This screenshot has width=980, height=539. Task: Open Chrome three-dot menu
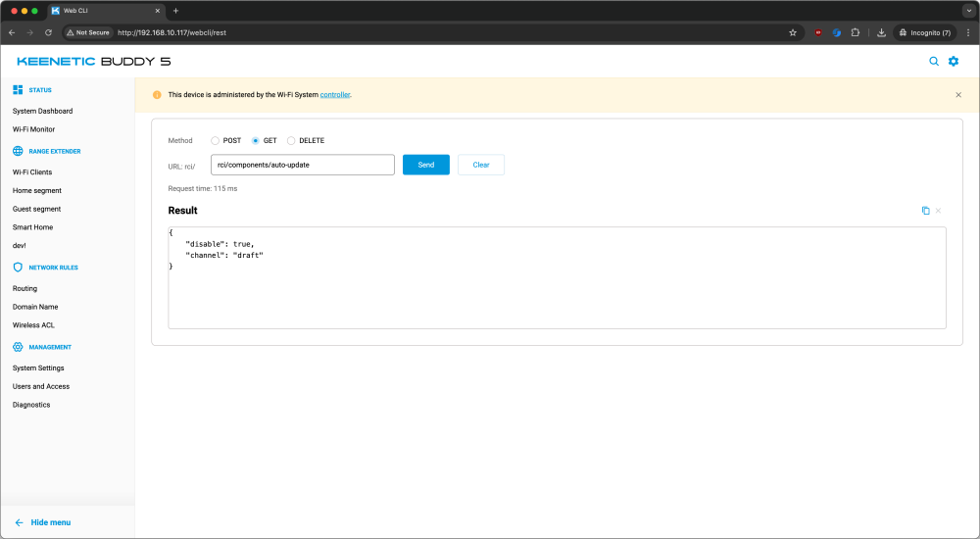coord(967,32)
